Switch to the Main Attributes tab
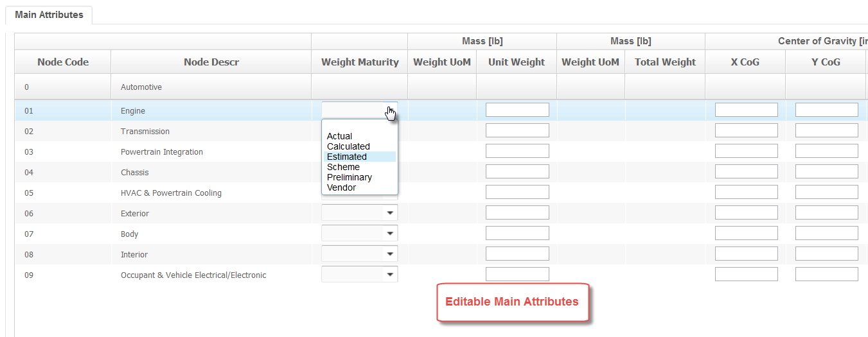The width and height of the screenshot is (868, 337). tap(49, 15)
